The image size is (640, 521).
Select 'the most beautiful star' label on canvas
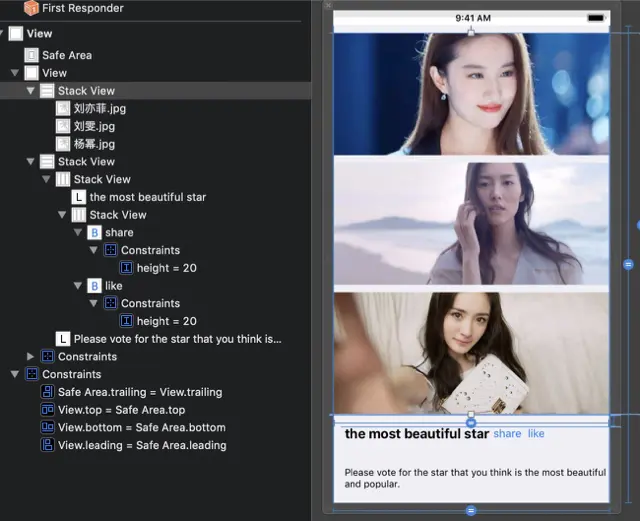pos(417,434)
